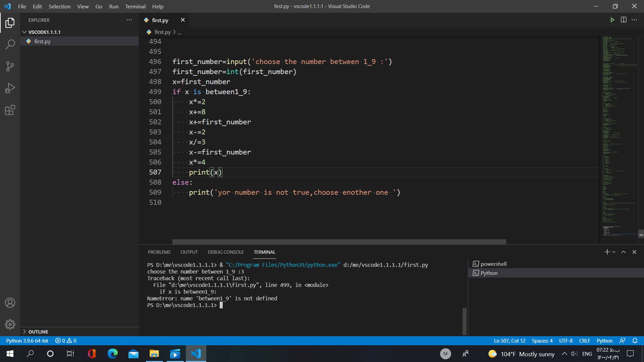
Task: Open Microsoft Edge from taskbar
Action: point(113,354)
